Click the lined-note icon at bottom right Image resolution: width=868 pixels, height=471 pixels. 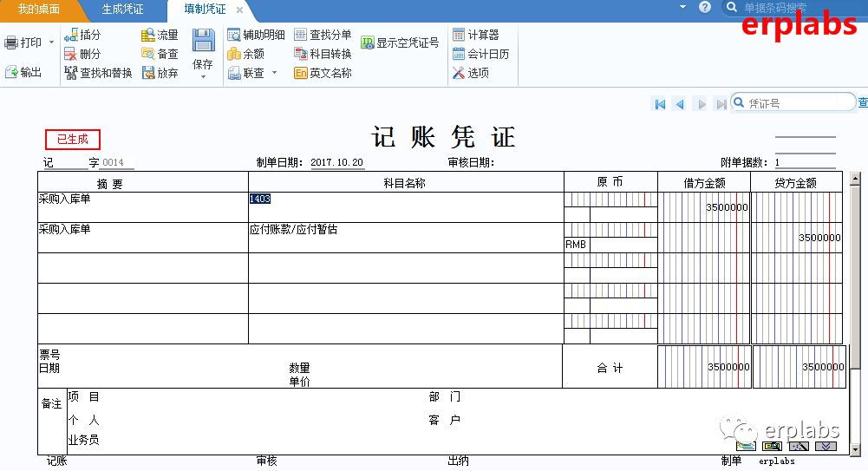coord(747,446)
